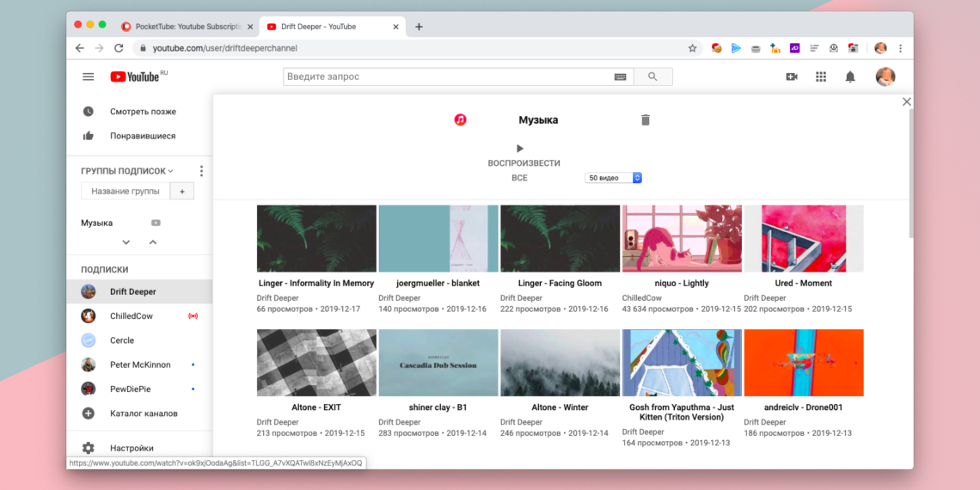Viewport: 980px width, 490px height.
Task: Click the search magnifier button
Action: click(652, 77)
